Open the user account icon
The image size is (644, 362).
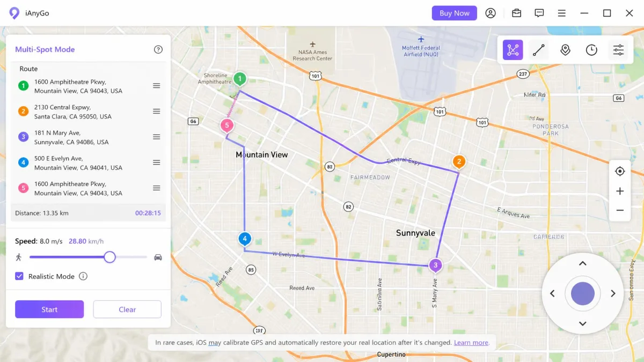[x=491, y=13]
